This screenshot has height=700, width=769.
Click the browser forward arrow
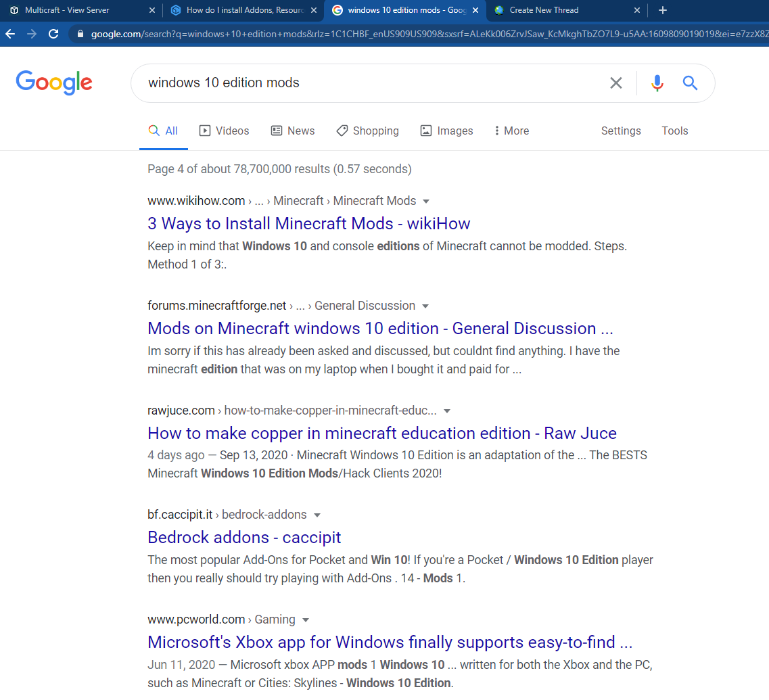(x=32, y=34)
